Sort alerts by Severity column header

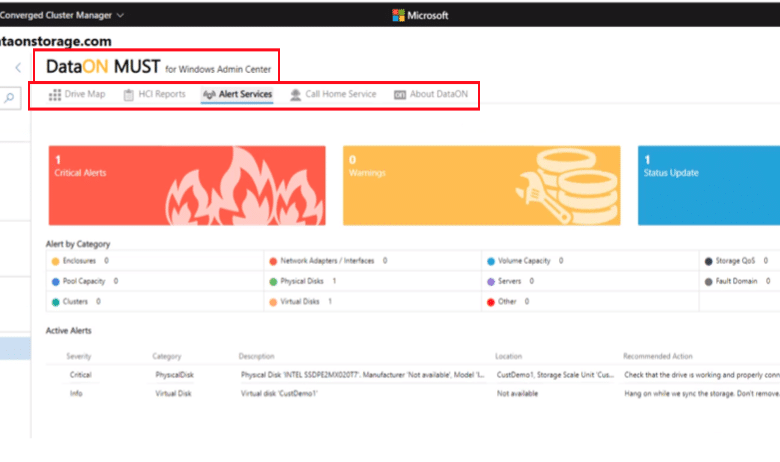click(79, 356)
